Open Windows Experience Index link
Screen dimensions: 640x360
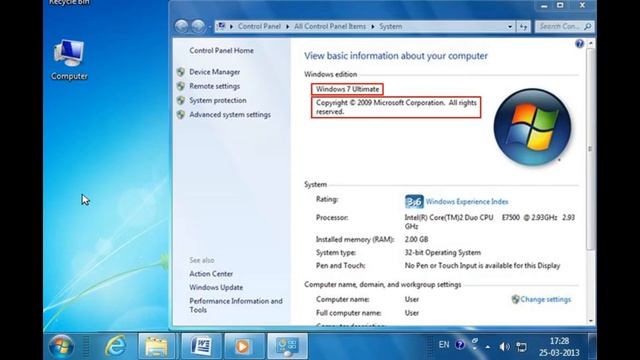(467, 202)
